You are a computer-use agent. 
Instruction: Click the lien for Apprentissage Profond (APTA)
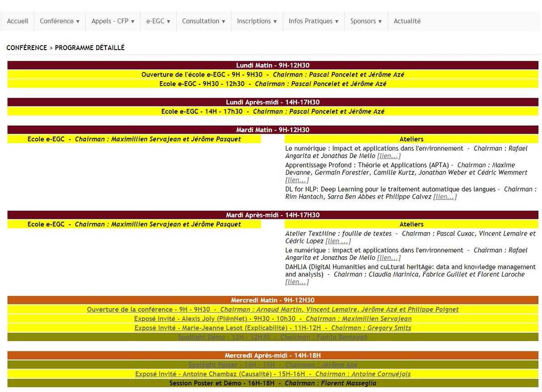(x=296, y=180)
